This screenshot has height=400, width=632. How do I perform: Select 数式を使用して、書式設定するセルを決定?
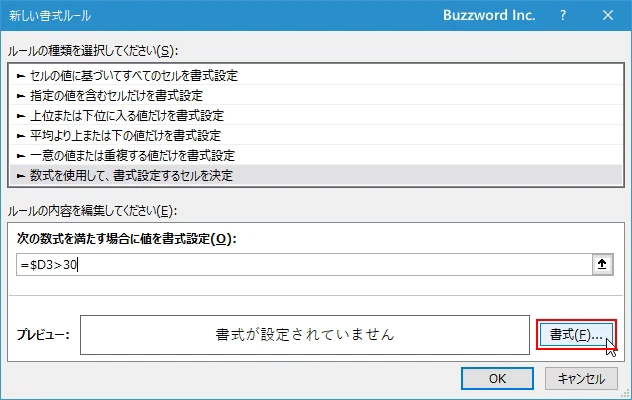tap(316, 175)
